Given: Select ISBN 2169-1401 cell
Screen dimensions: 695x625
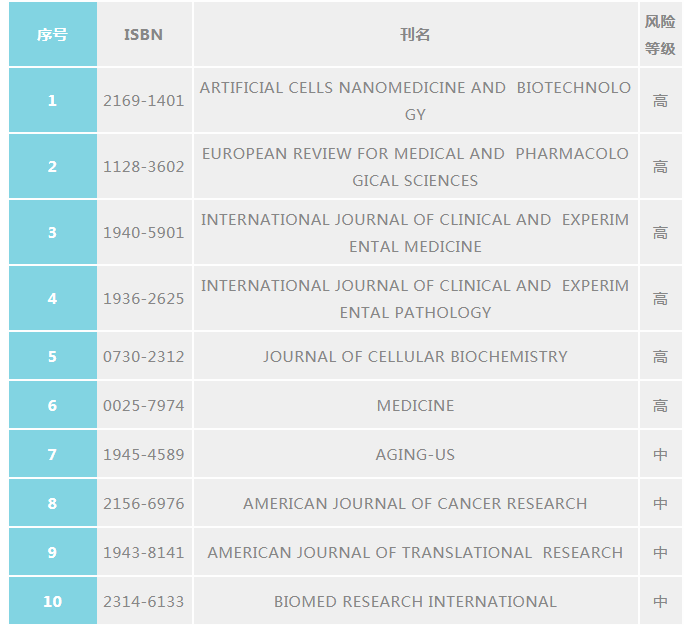Looking at the screenshot, I should click(144, 101).
